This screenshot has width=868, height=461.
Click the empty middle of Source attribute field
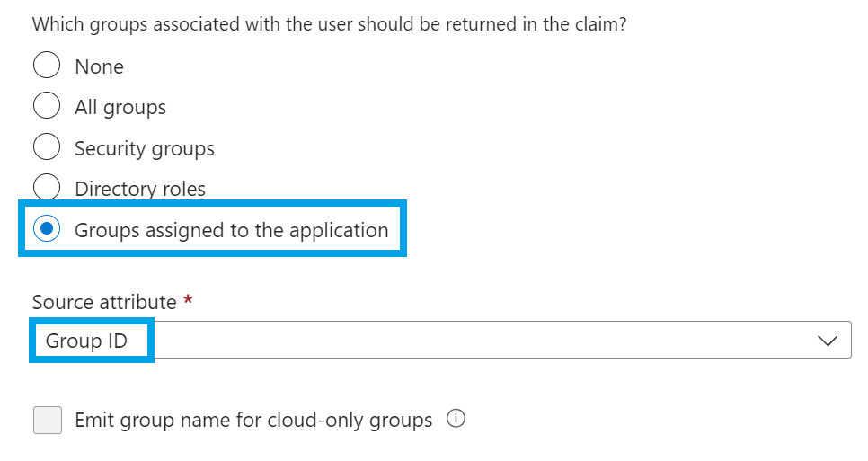tap(485, 341)
